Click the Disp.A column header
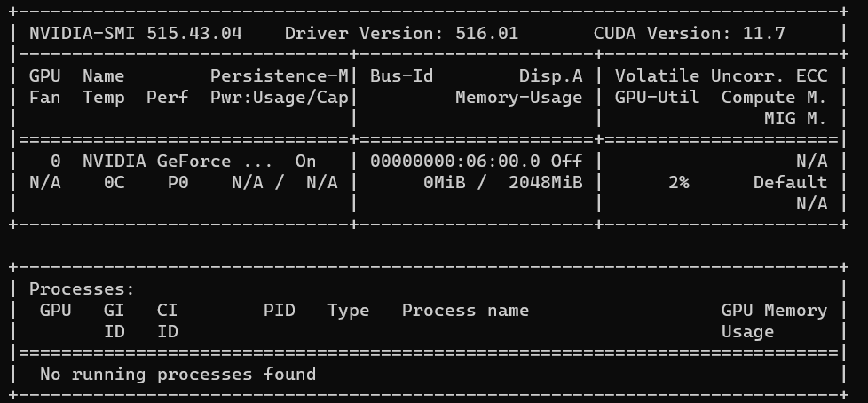Screen dimensions: 868x403 tap(550, 75)
